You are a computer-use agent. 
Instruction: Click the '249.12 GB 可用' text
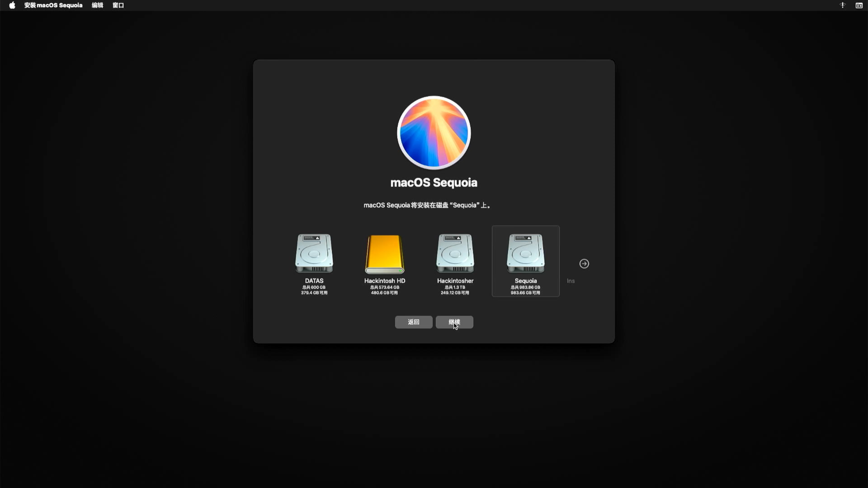[x=455, y=293]
